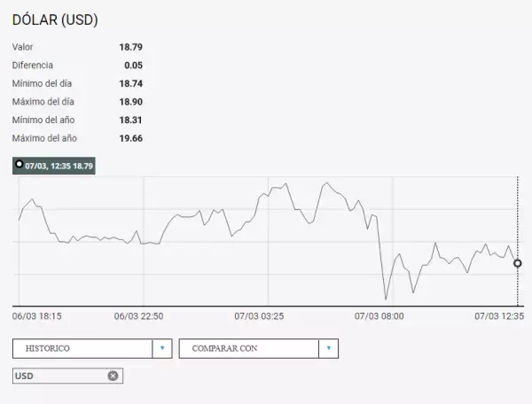Remove the USD tag with the x icon
The height and width of the screenshot is (404, 532).
(x=113, y=376)
